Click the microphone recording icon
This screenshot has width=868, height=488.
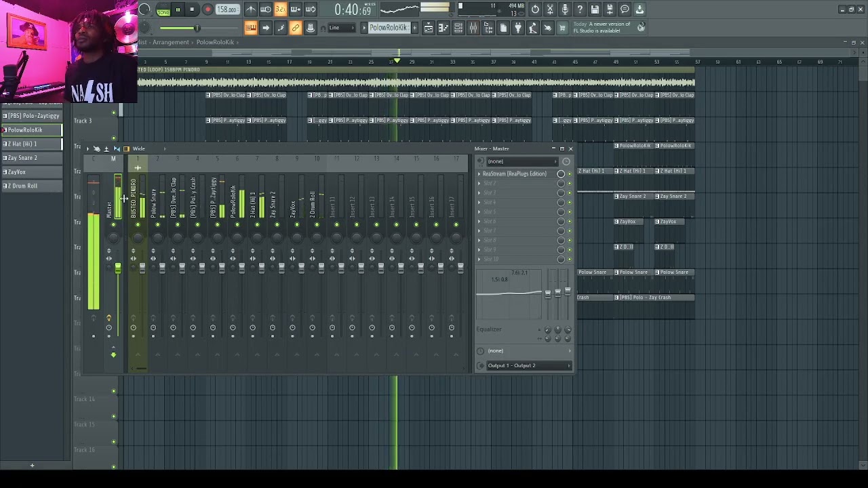tap(565, 9)
